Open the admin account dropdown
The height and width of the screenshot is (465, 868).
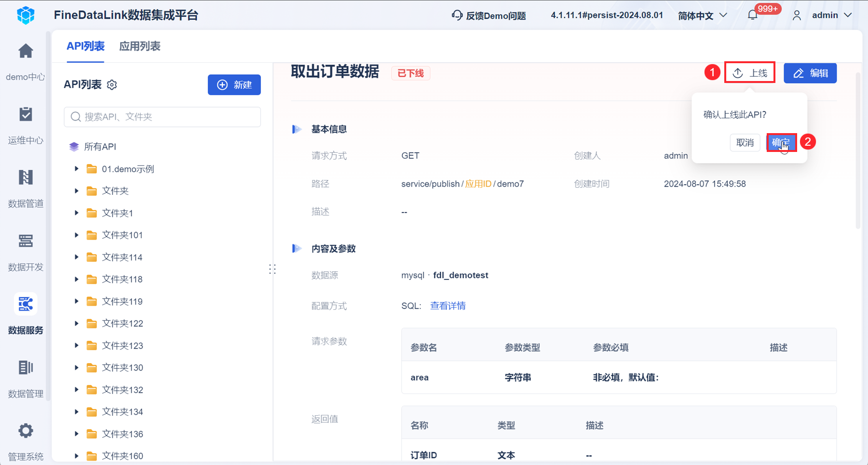click(832, 15)
